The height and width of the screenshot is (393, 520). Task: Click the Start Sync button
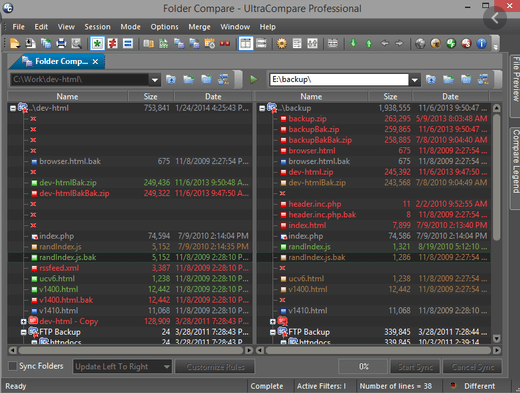coord(415,367)
